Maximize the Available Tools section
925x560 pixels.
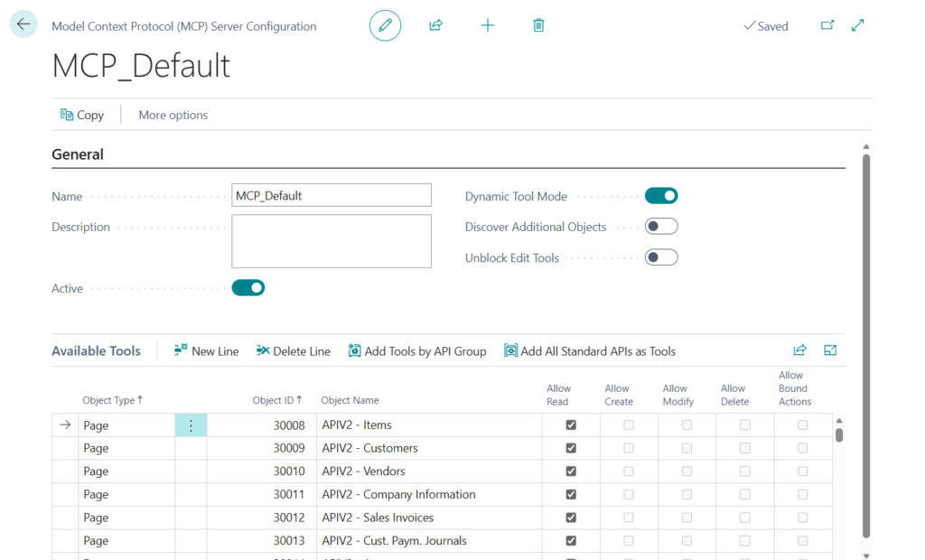pos(830,350)
